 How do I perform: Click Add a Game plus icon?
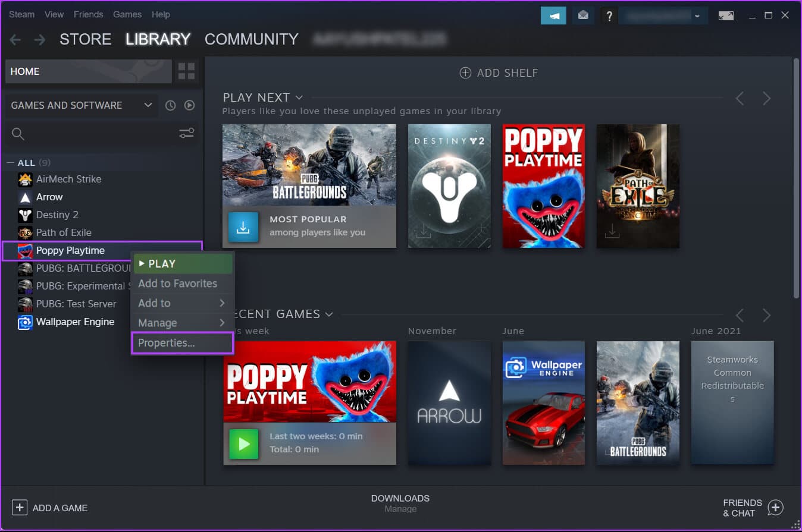(x=20, y=508)
